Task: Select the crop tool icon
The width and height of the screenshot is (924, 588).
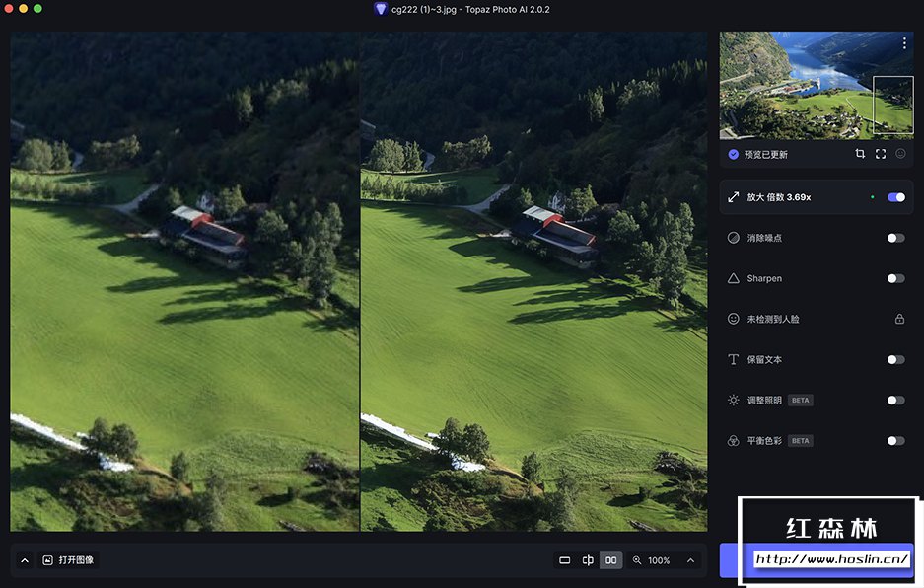Action: pyautogui.click(x=860, y=154)
